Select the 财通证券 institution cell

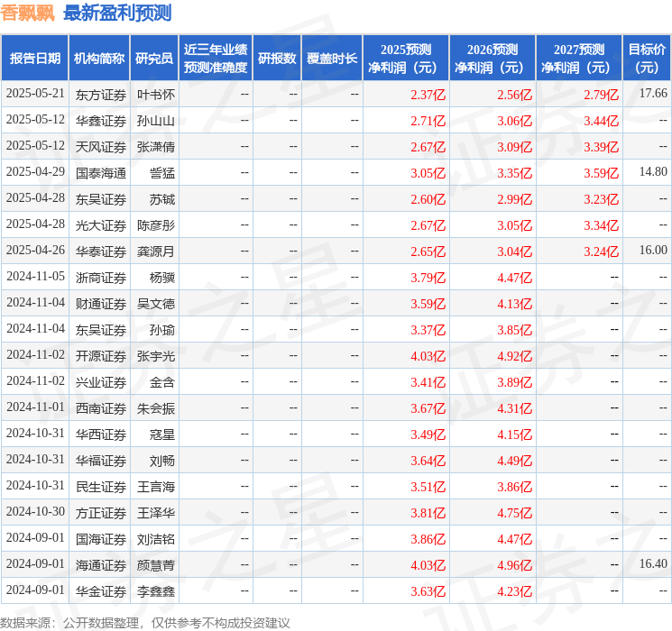pos(101,304)
